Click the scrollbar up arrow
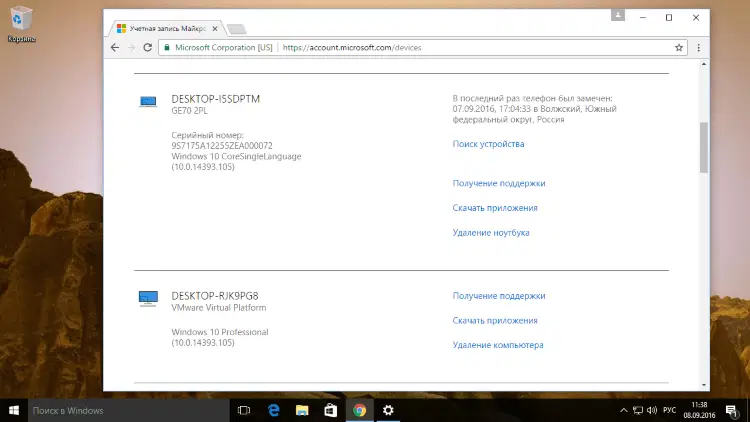This screenshot has width=750, height=422. pyautogui.click(x=703, y=64)
